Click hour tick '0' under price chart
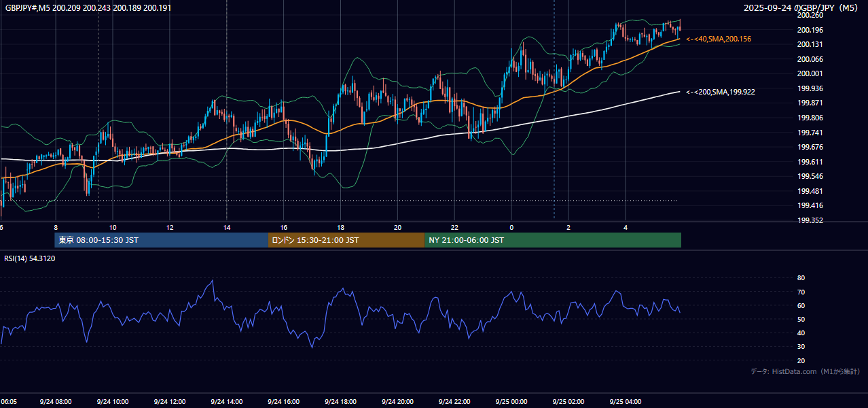 coord(511,228)
